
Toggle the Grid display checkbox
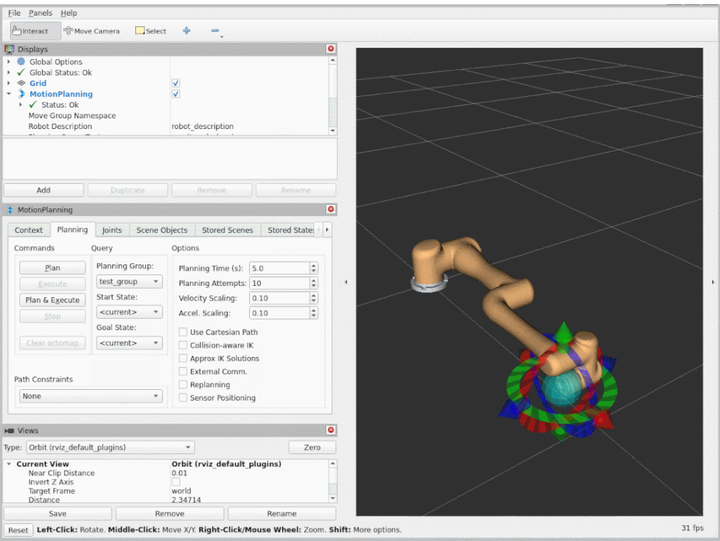point(175,83)
